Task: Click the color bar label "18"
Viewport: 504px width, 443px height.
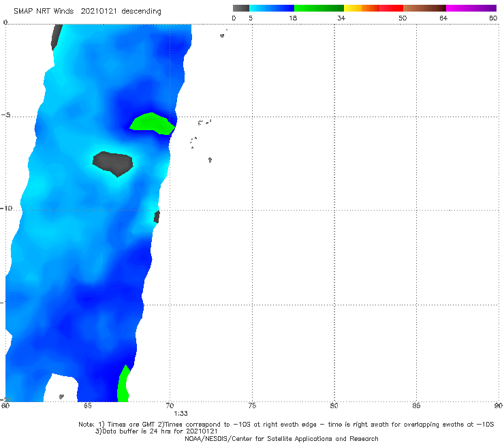Action: pyautogui.click(x=292, y=18)
